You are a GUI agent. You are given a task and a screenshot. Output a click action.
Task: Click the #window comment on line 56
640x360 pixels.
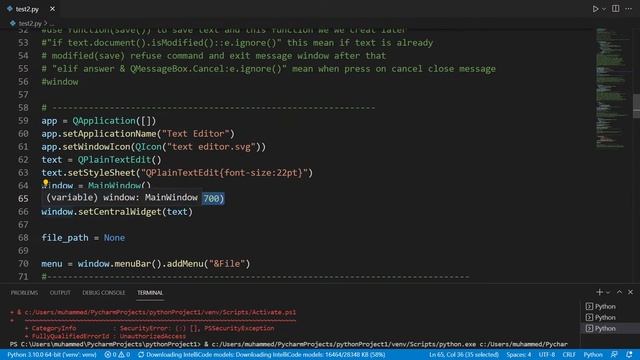point(60,82)
